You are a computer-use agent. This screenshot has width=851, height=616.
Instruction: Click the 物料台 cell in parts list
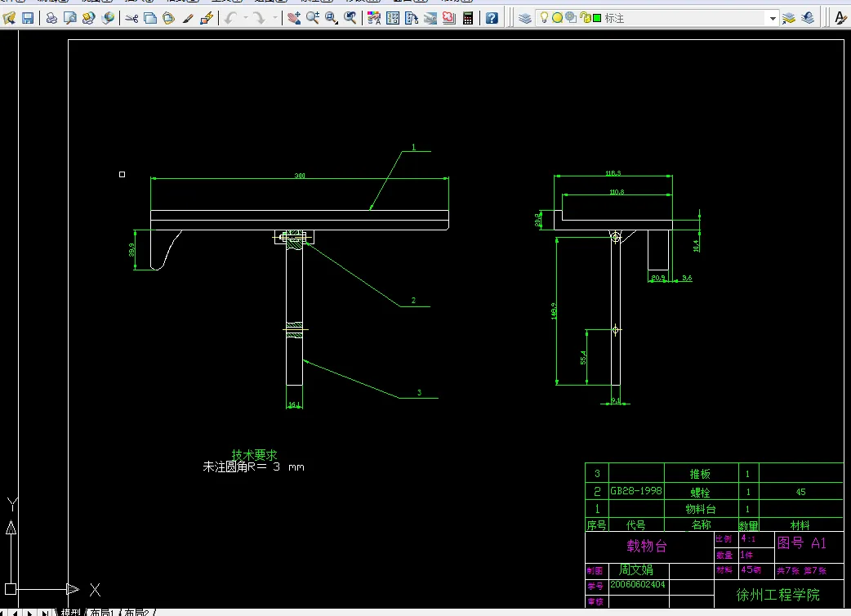click(701, 508)
